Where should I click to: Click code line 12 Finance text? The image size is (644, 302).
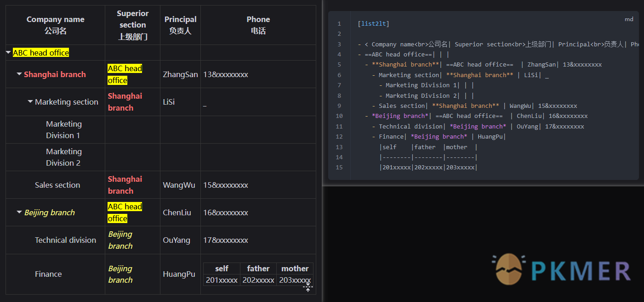click(391, 136)
